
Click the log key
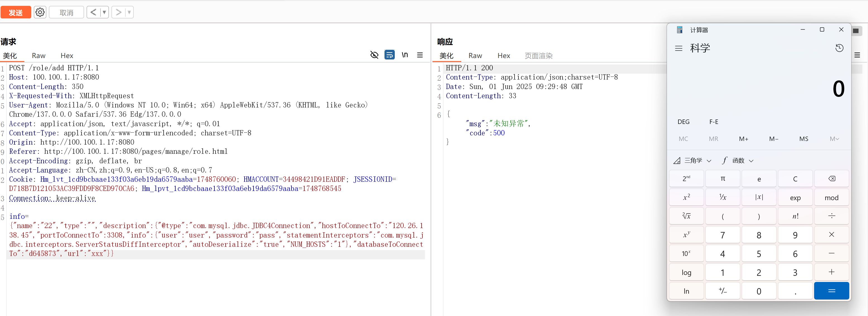pyautogui.click(x=686, y=272)
